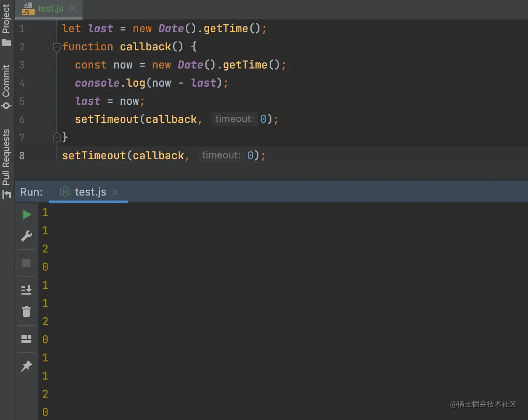Clear console output with trash icon
The image size is (528, 420).
coord(26,311)
